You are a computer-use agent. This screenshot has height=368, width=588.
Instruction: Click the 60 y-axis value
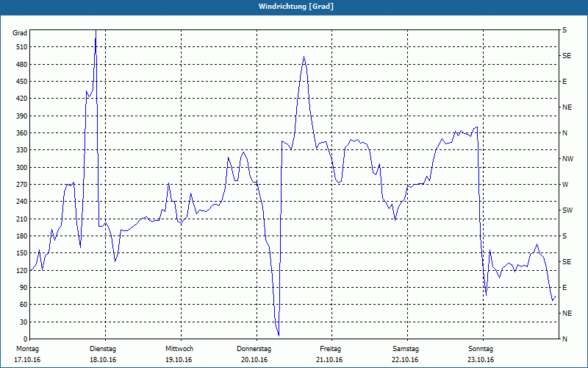(x=24, y=305)
